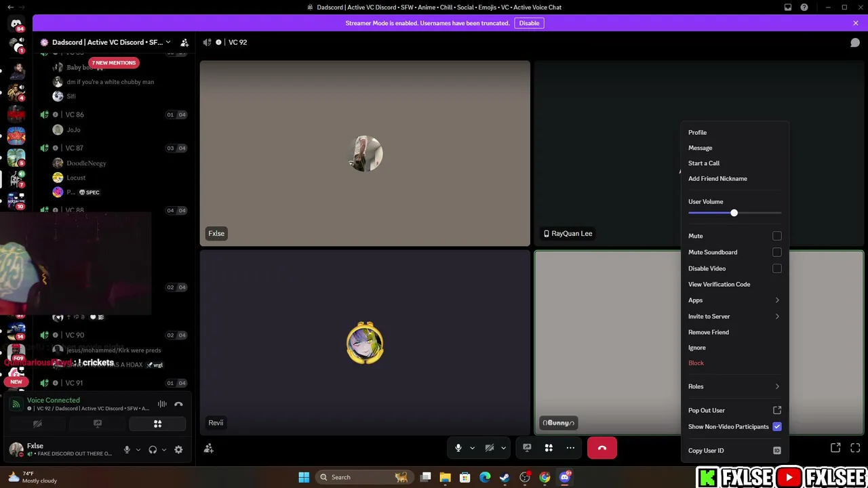Open Profile from the context menu
868x488 pixels.
pyautogui.click(x=734, y=133)
